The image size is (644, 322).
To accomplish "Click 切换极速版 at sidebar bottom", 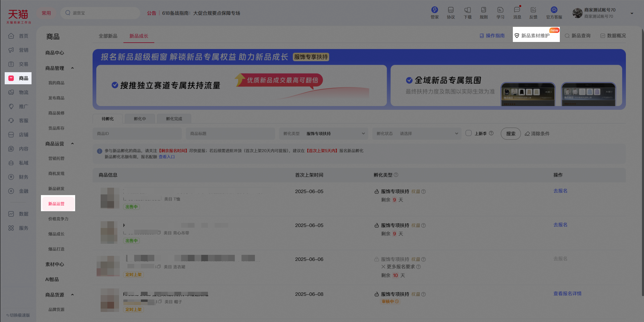I will (18, 315).
